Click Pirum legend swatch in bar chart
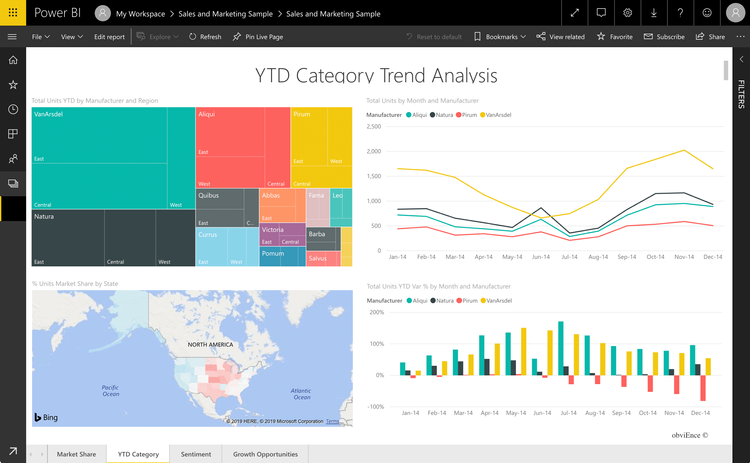The width and height of the screenshot is (750, 463). pyautogui.click(x=459, y=300)
